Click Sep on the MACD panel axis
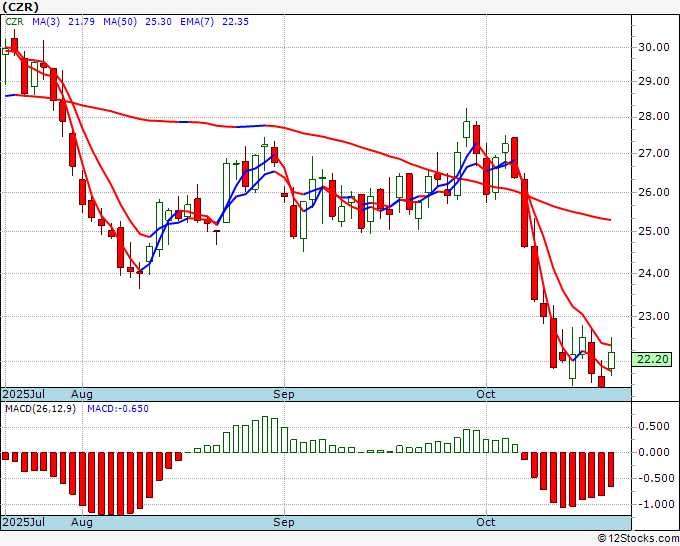The height and width of the screenshot is (546, 680). (x=284, y=522)
